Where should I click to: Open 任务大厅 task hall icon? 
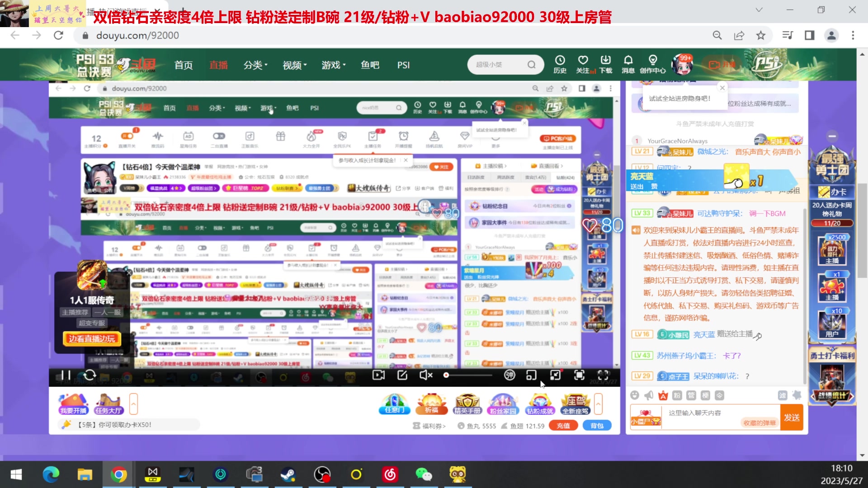108,404
